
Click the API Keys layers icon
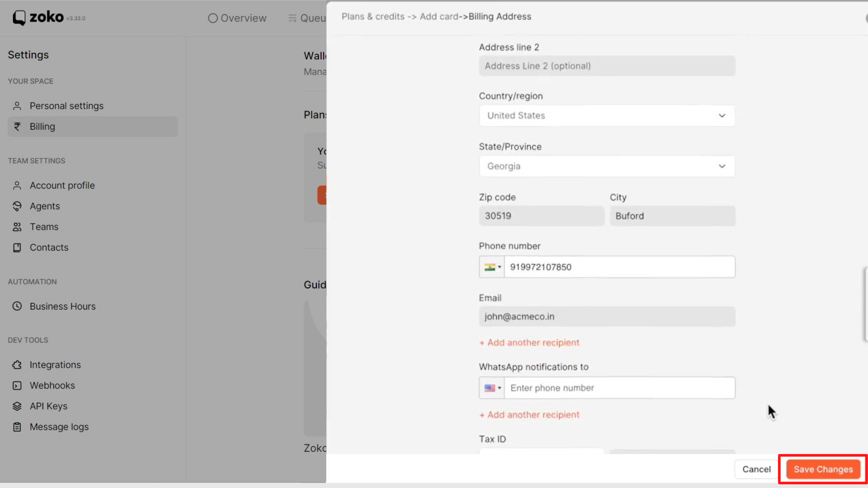coord(17,406)
